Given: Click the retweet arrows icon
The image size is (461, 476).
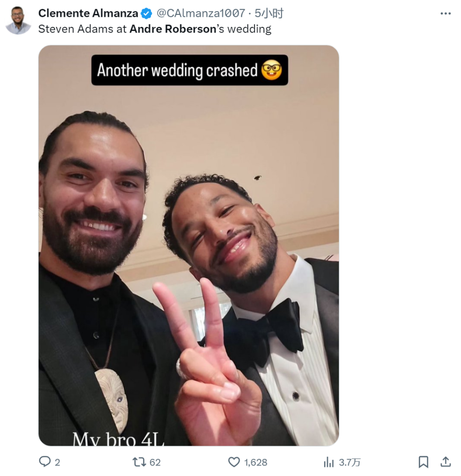Looking at the screenshot, I should click(139, 462).
